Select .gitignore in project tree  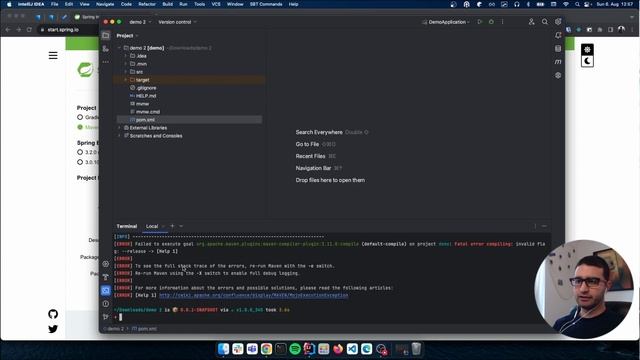coord(146,88)
